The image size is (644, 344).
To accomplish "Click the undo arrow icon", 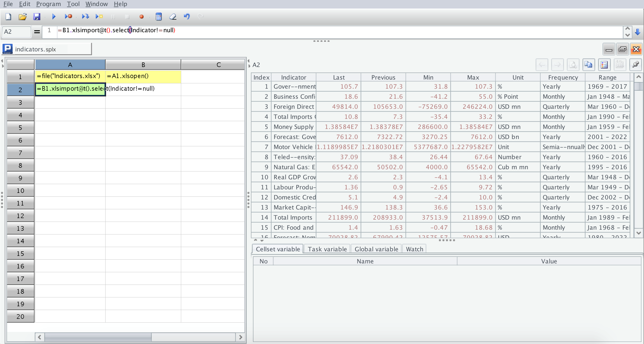I will 187,17.
